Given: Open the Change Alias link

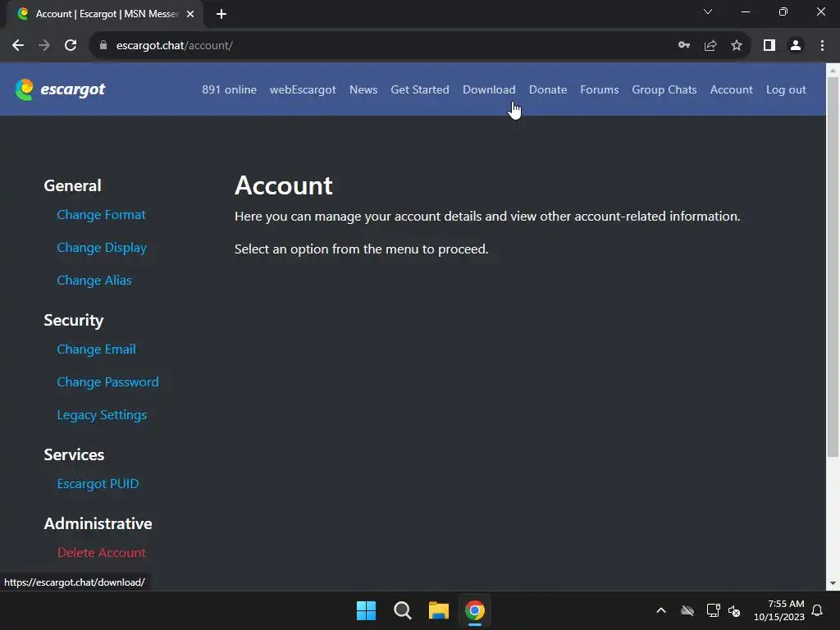Looking at the screenshot, I should pos(94,281).
